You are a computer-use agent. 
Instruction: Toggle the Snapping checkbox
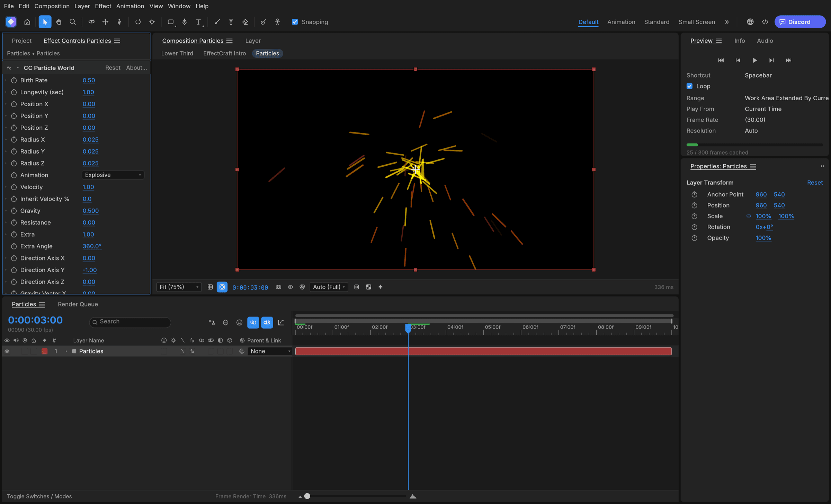point(295,22)
